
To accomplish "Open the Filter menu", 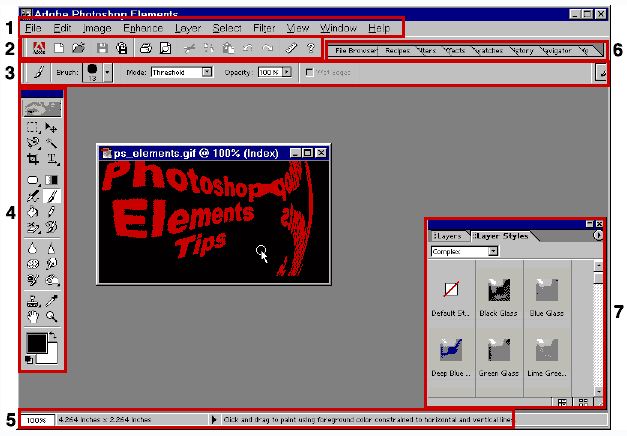I will [264, 28].
